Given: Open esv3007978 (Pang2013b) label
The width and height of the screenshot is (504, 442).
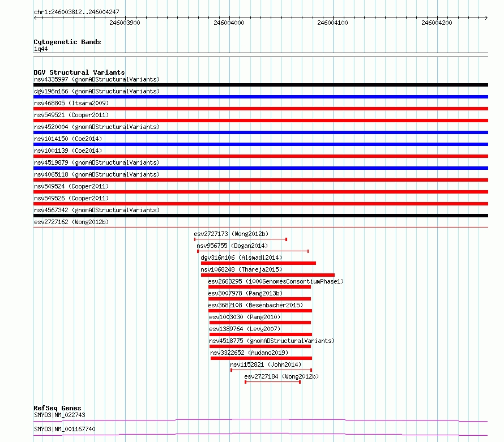Looking at the screenshot, I should click(245, 293).
